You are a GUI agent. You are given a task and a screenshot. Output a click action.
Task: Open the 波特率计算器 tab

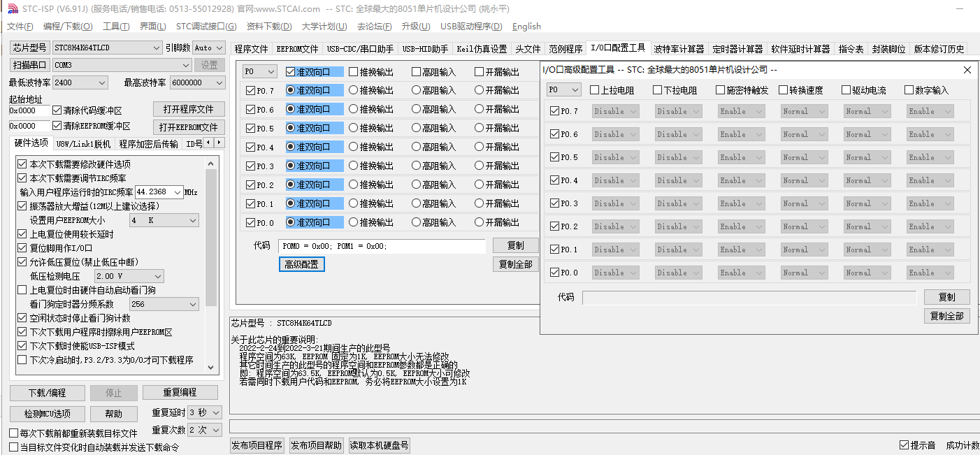click(679, 49)
